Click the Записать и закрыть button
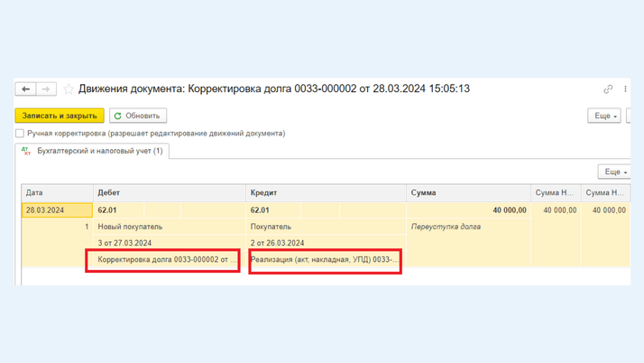Image resolution: width=644 pixels, height=363 pixels. coord(60,116)
